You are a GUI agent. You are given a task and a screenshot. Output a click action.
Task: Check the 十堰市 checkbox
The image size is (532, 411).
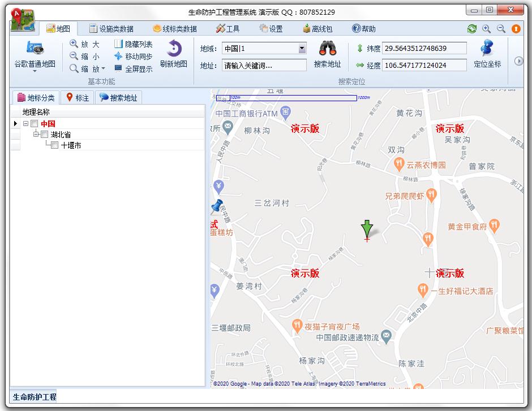pyautogui.click(x=55, y=145)
